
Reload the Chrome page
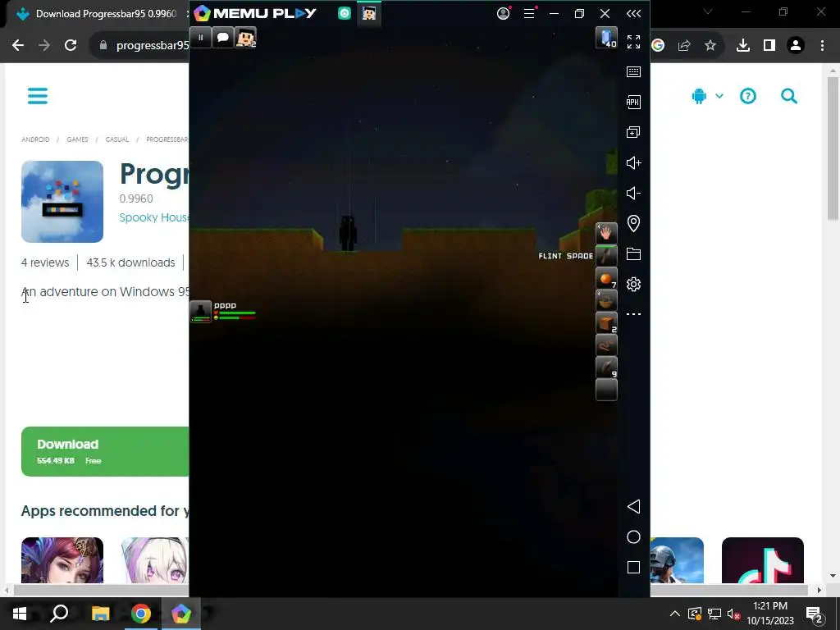tap(71, 46)
